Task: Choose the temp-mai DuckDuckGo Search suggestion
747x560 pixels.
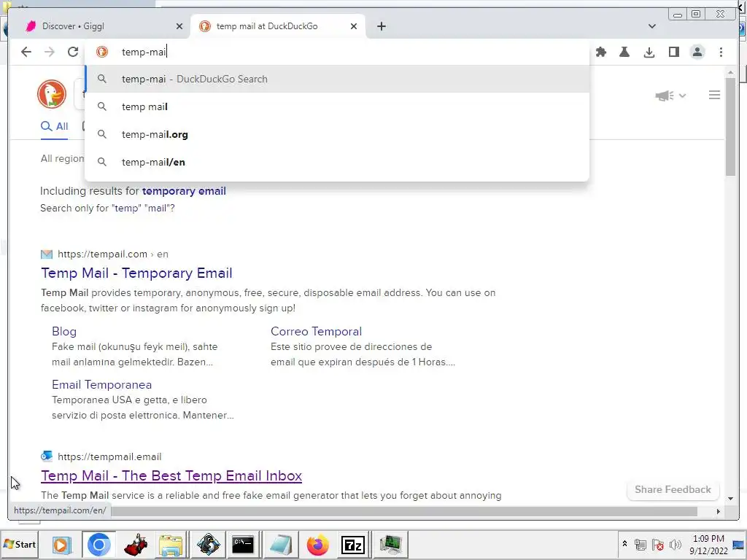Action: (x=337, y=79)
